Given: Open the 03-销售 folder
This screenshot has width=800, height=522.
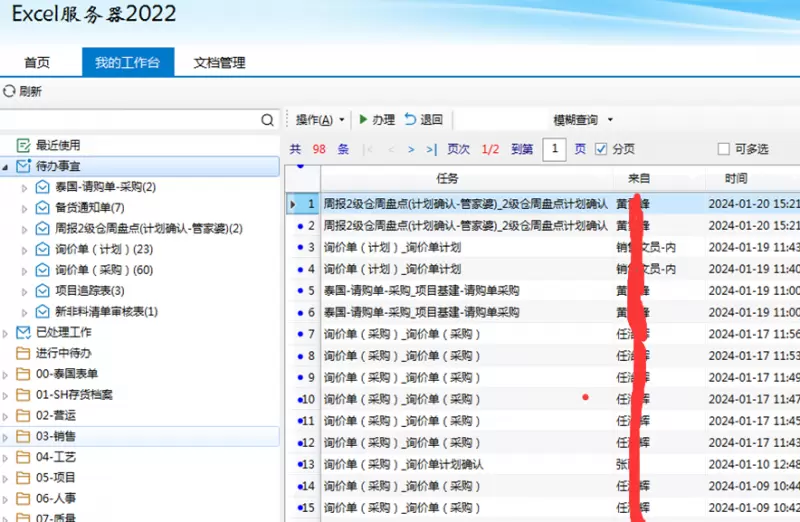Looking at the screenshot, I should [x=56, y=436].
